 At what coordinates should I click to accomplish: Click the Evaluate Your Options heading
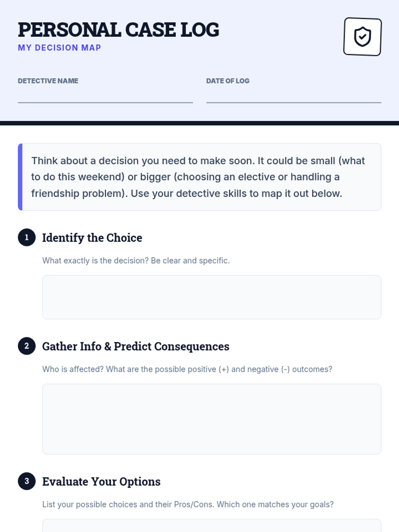tap(101, 481)
